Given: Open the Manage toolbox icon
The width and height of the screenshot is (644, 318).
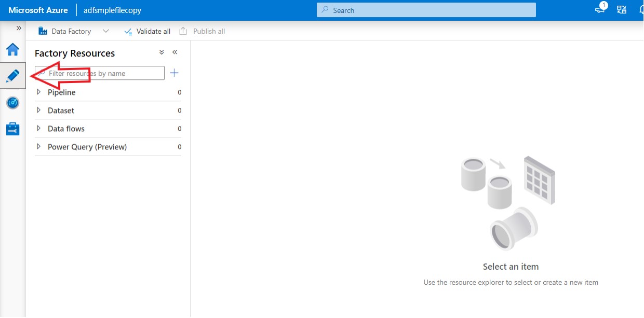Looking at the screenshot, I should [x=12, y=129].
